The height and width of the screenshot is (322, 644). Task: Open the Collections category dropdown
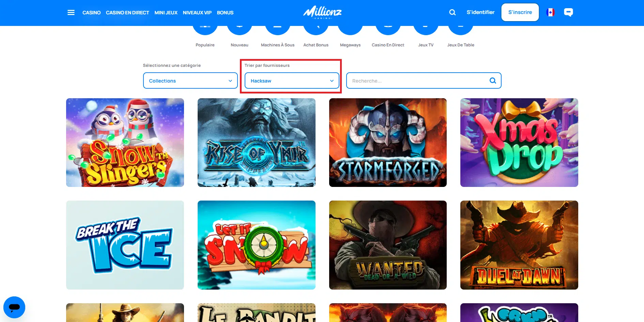pos(190,80)
